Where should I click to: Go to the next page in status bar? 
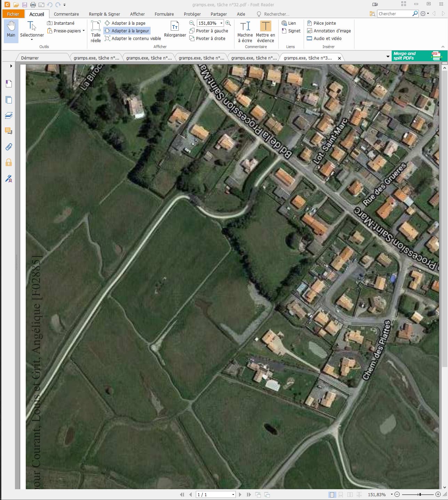coord(240,494)
